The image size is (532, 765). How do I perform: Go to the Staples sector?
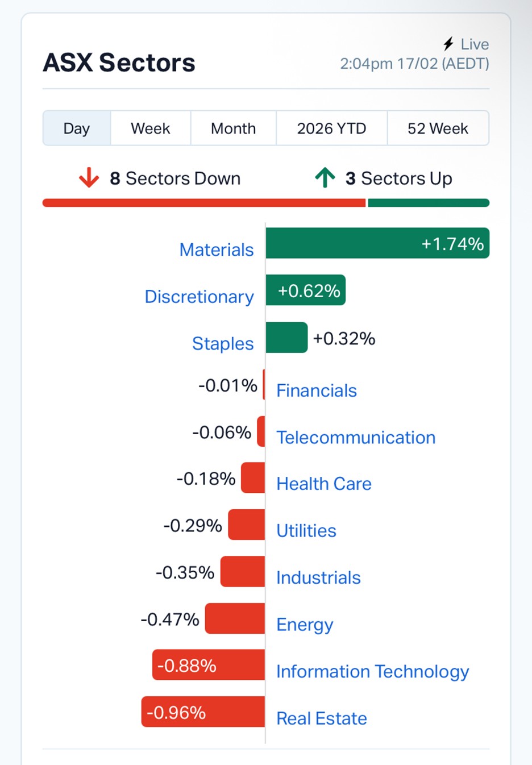[x=223, y=343]
